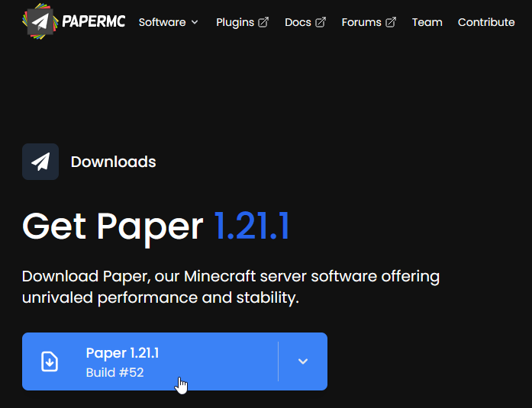
Task: Click the external link icon beside Forums
Action: 391,22
